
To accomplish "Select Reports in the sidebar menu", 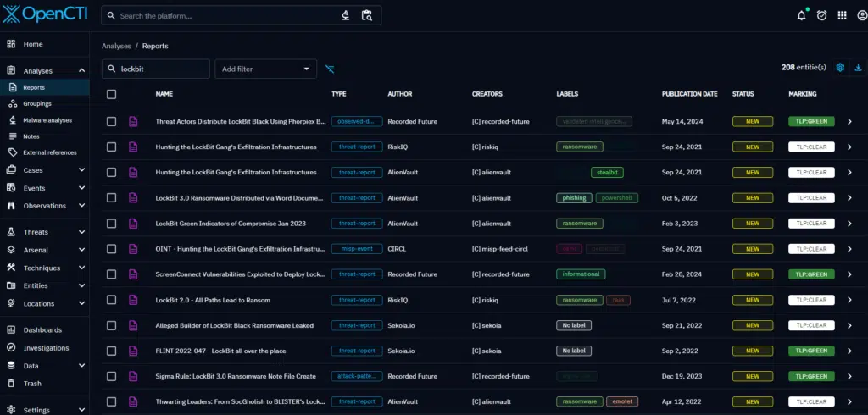I will coord(45,87).
